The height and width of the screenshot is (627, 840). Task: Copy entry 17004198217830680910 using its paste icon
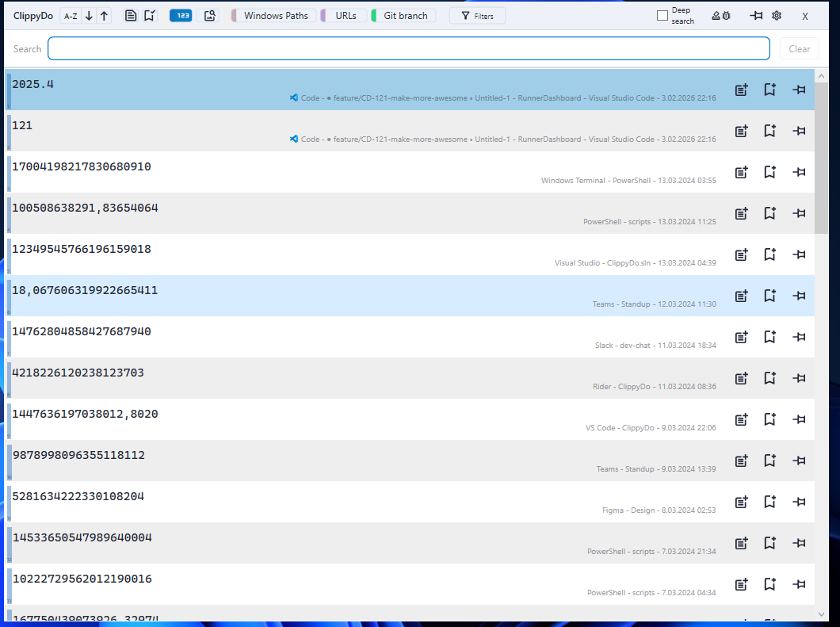(x=741, y=172)
